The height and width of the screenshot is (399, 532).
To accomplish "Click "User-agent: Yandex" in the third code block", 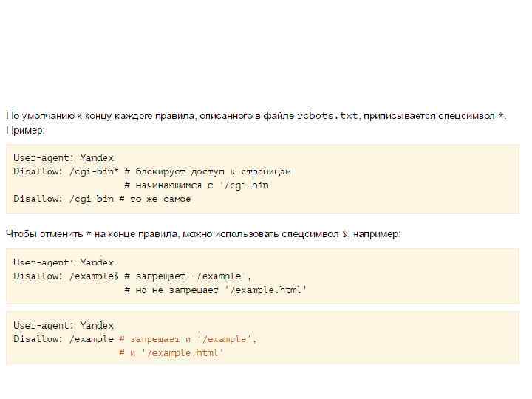I will pos(64,326).
